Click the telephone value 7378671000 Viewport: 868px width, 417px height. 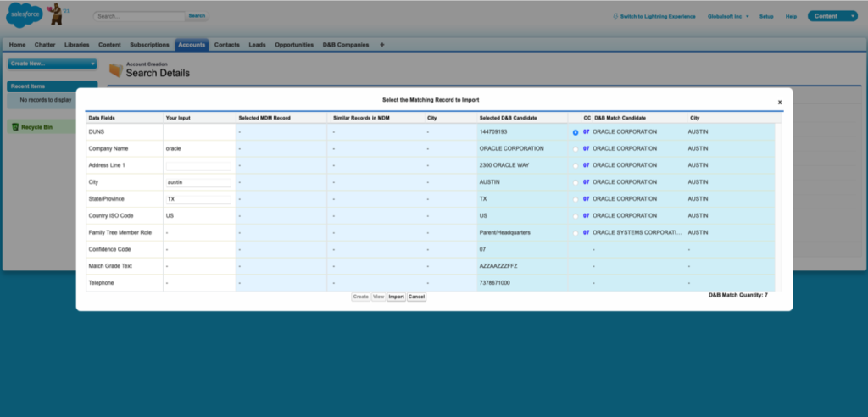point(495,283)
